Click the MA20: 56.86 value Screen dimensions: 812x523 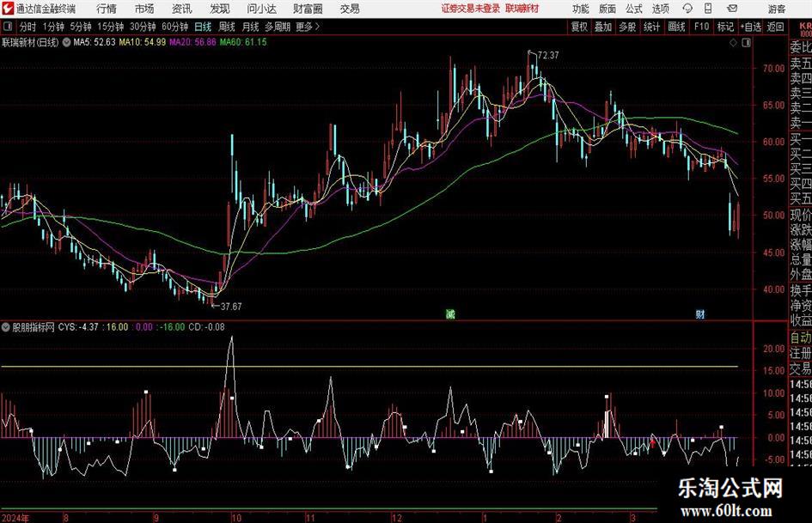pos(192,42)
